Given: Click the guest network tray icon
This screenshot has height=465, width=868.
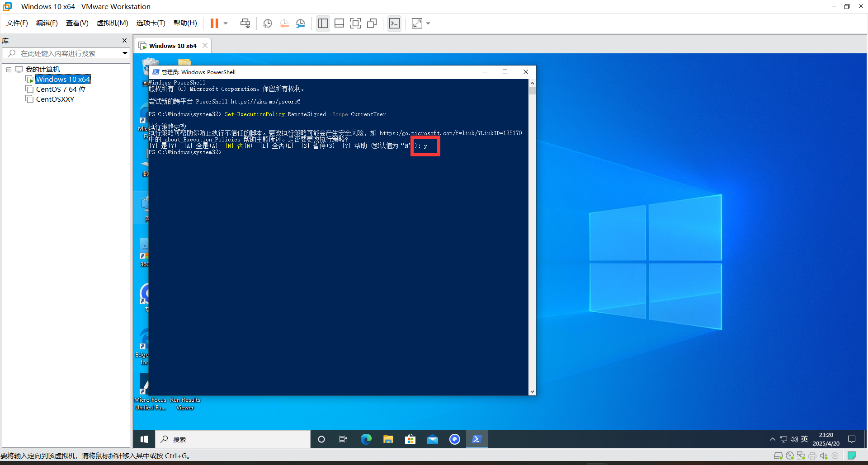Looking at the screenshot, I should (783, 439).
